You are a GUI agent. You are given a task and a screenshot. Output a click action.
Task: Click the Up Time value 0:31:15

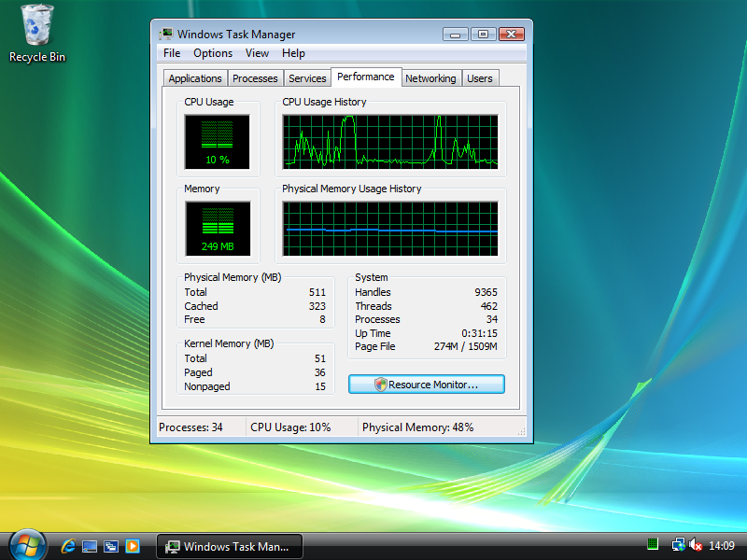point(479,333)
